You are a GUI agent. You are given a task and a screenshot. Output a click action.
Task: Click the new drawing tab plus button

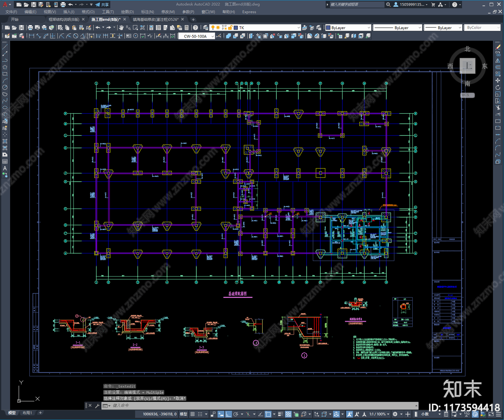coord(193,20)
